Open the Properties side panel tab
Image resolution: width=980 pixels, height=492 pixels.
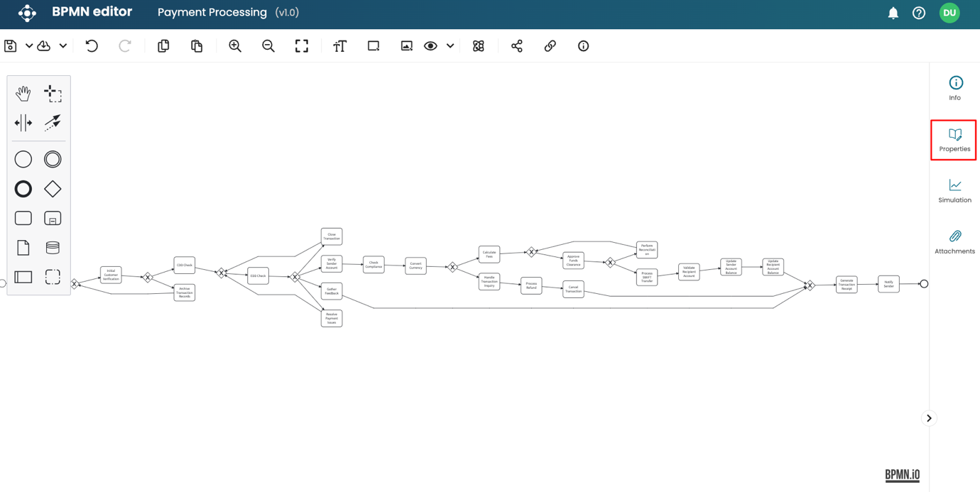tap(954, 140)
